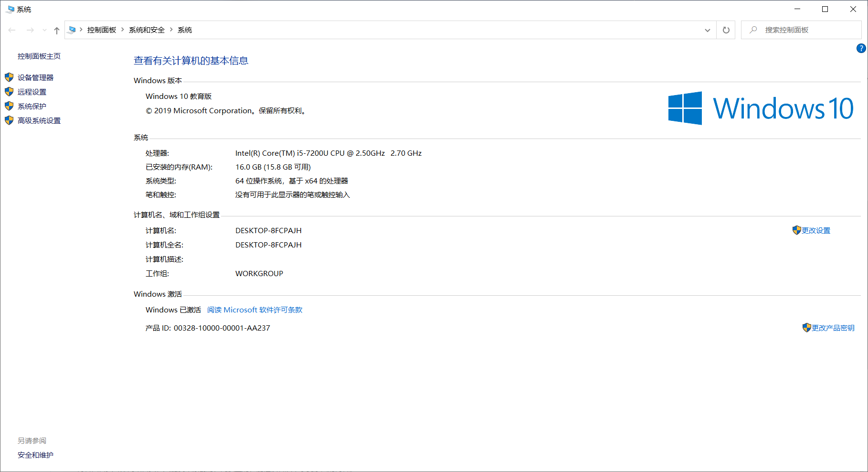Click the help question mark icon
This screenshot has height=472, width=868.
click(x=861, y=48)
